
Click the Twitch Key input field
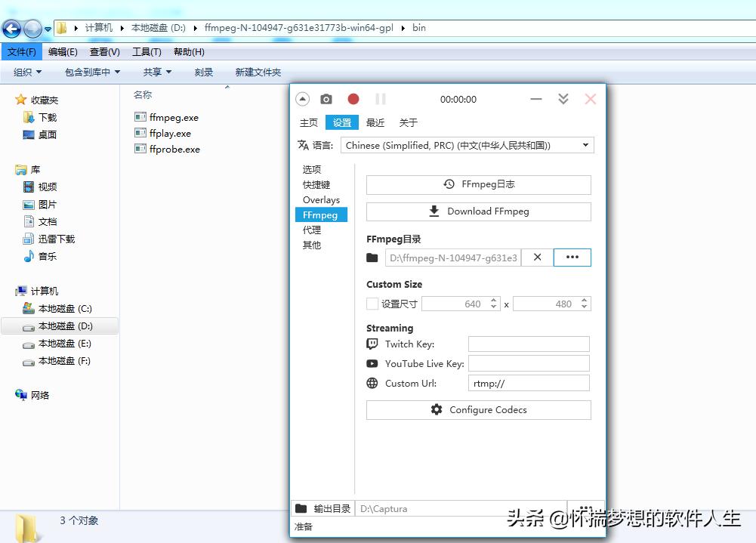pos(529,344)
